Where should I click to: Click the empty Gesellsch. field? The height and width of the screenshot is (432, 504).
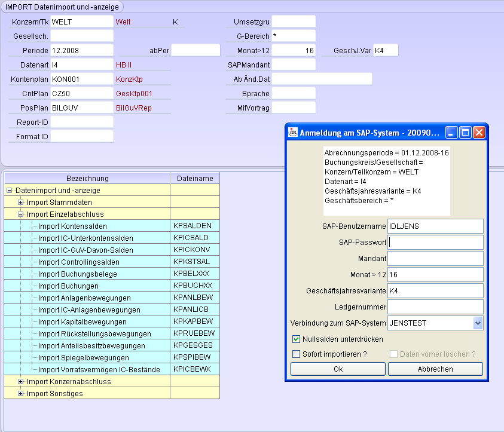point(82,36)
